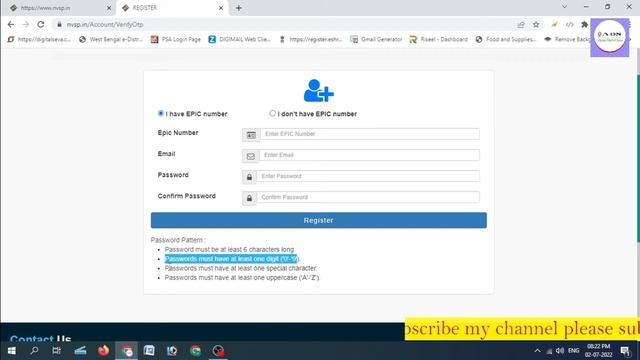Image resolution: width=640 pixels, height=360 pixels.
Task: Open the digitalseva bookmark
Action: (39, 39)
